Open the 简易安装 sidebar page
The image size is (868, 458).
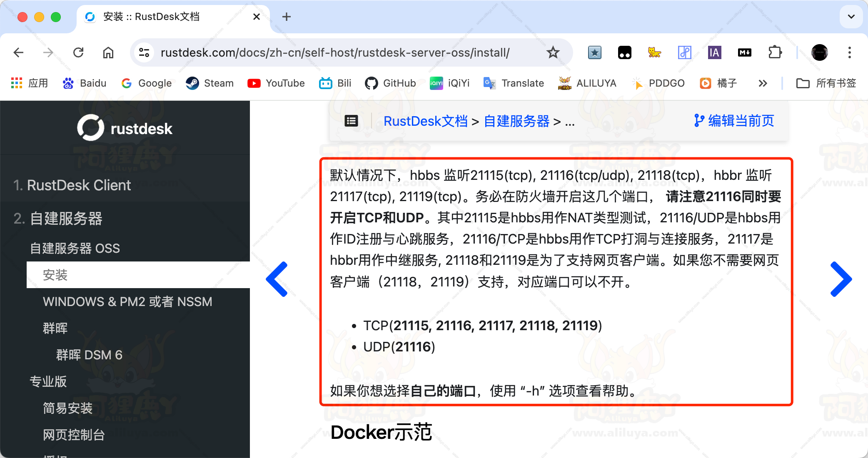click(x=68, y=408)
